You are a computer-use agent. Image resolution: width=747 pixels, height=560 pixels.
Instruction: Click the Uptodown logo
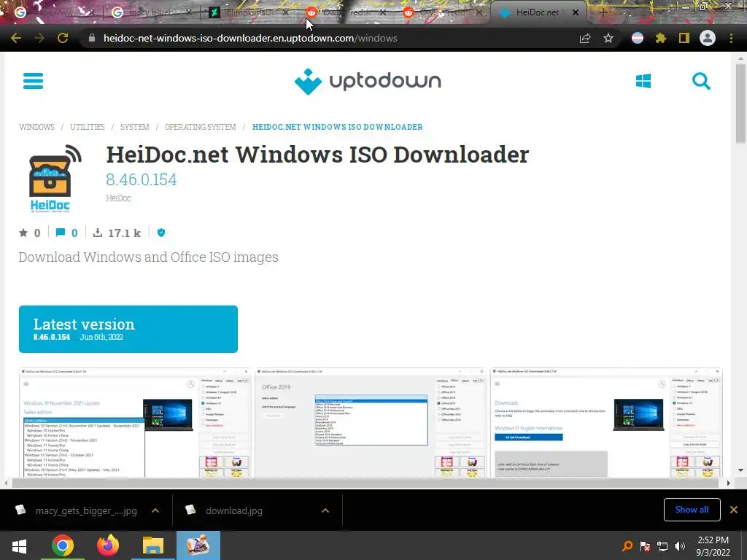point(368,82)
